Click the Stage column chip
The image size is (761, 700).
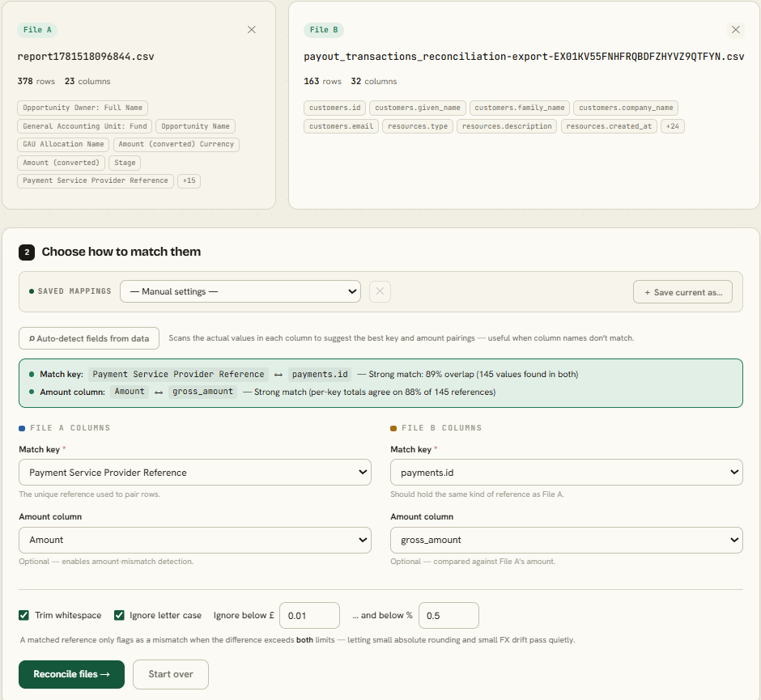tap(125, 163)
